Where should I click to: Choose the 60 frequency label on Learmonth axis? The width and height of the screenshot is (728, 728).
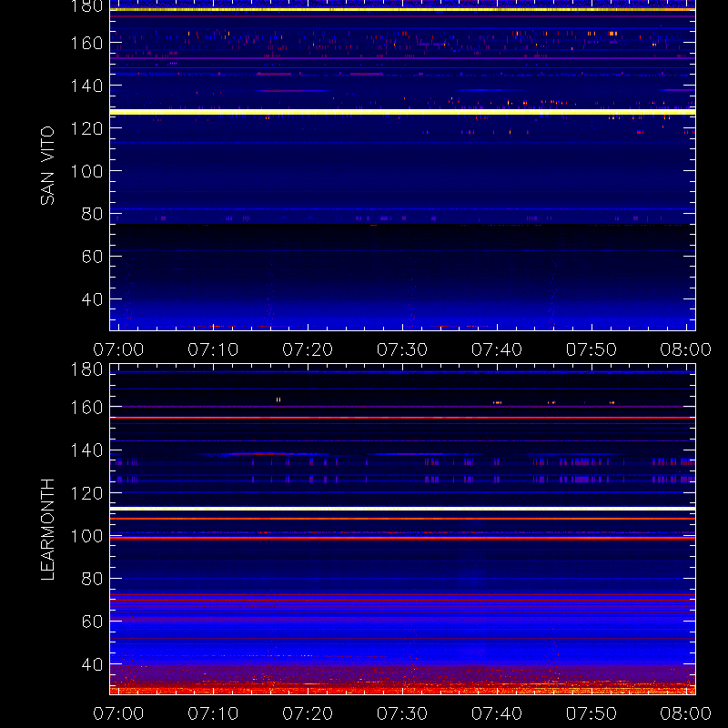[x=92, y=622]
